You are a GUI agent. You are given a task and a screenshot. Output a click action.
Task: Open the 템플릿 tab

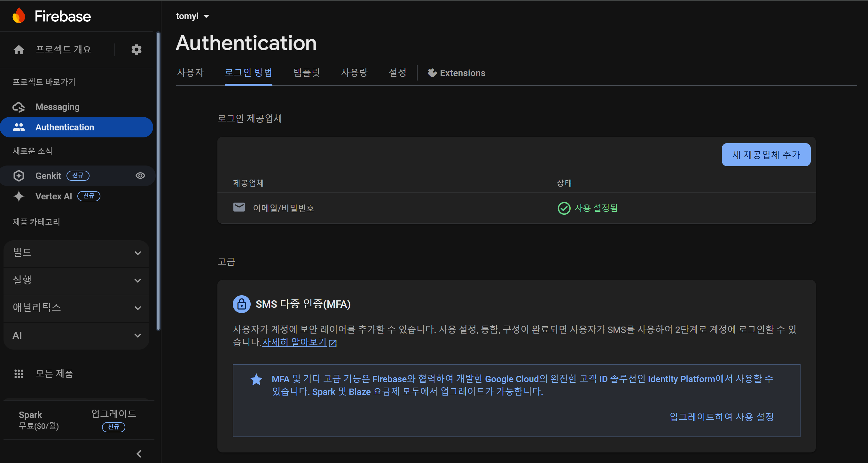(x=306, y=73)
